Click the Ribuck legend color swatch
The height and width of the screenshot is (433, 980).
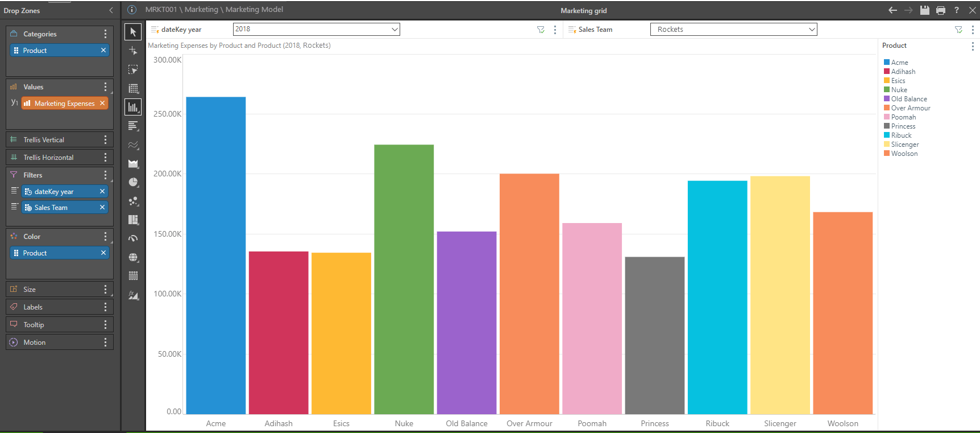[x=887, y=135]
